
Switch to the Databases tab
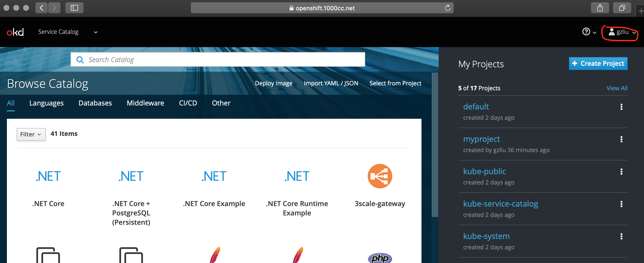click(x=95, y=103)
